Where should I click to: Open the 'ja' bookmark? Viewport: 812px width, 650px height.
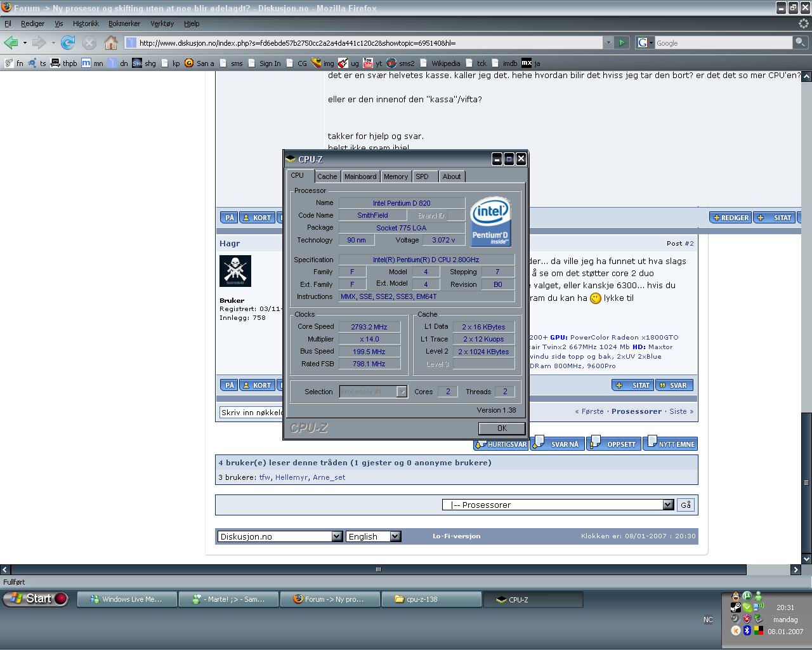pyautogui.click(x=531, y=63)
